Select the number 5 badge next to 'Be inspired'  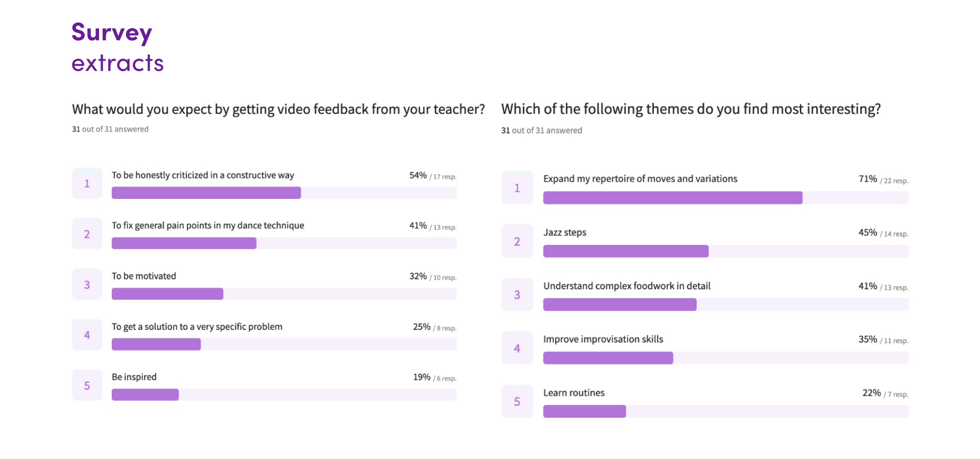[x=87, y=386]
